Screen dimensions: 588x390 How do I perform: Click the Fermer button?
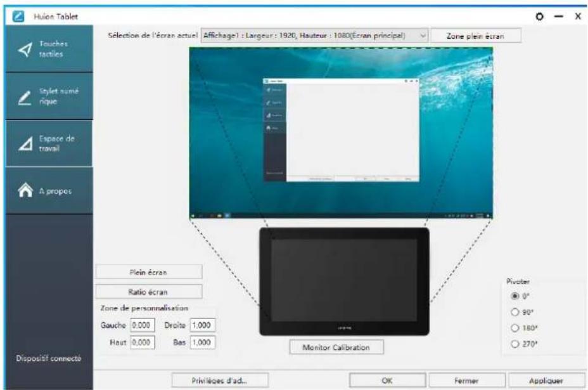pyautogui.click(x=467, y=380)
